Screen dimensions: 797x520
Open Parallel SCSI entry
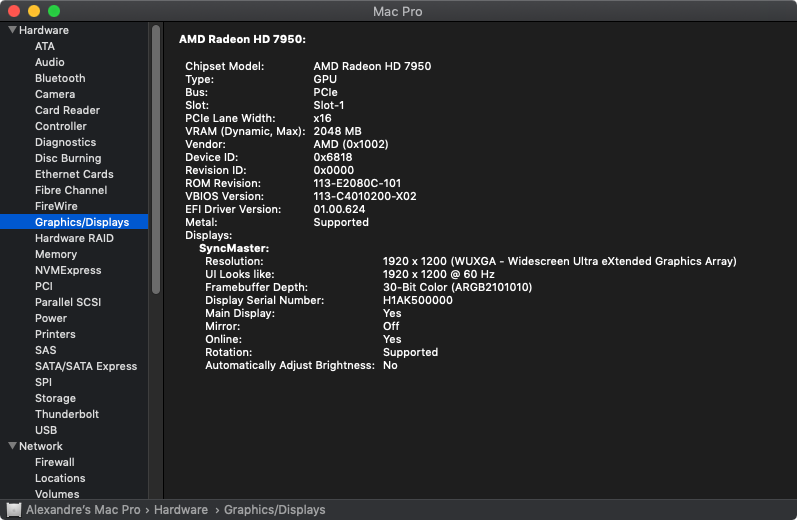[68, 302]
